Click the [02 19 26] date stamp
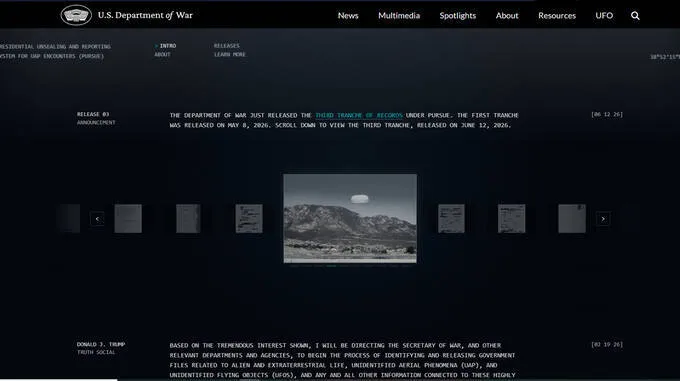 pos(607,344)
